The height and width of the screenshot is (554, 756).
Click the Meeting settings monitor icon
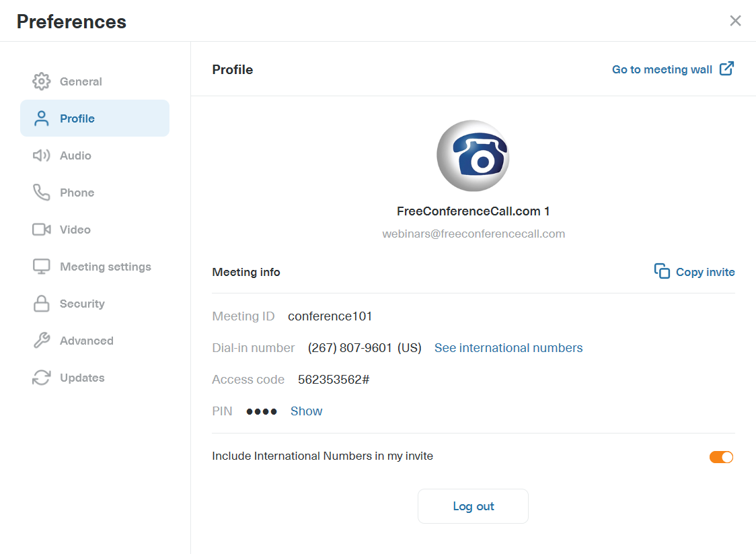pos(42,267)
